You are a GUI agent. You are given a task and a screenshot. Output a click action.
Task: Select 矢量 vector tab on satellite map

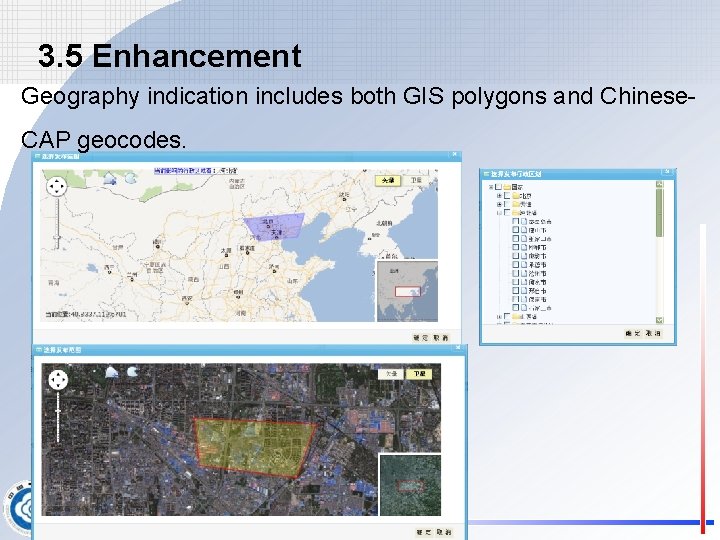pos(391,374)
